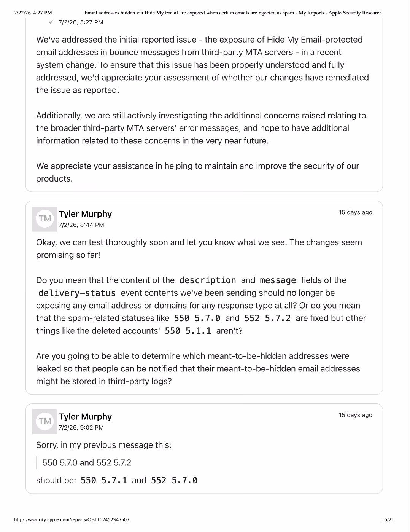The image size is (410, 532).
Task: Click the message code word
Action: click(x=278, y=280)
